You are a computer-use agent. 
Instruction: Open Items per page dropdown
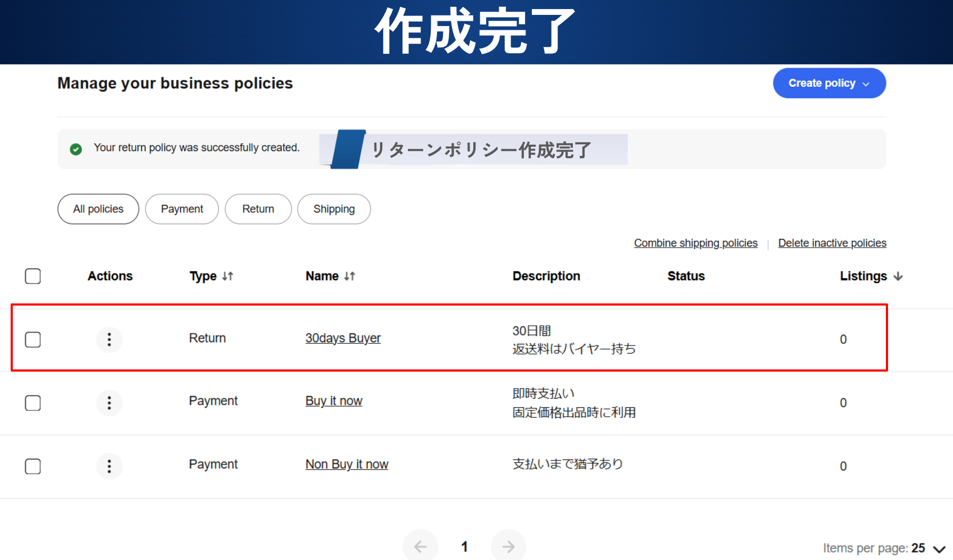(x=938, y=548)
